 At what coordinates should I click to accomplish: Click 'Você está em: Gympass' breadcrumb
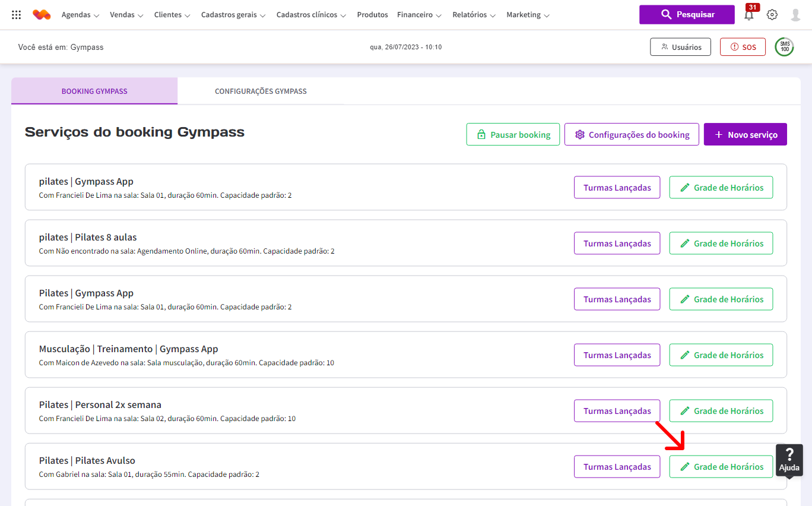tap(61, 47)
